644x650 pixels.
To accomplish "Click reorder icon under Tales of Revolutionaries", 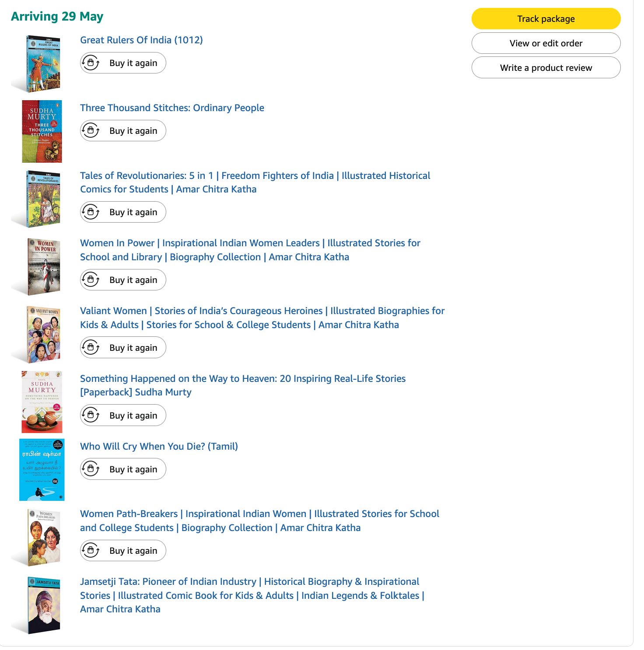I will (x=91, y=212).
